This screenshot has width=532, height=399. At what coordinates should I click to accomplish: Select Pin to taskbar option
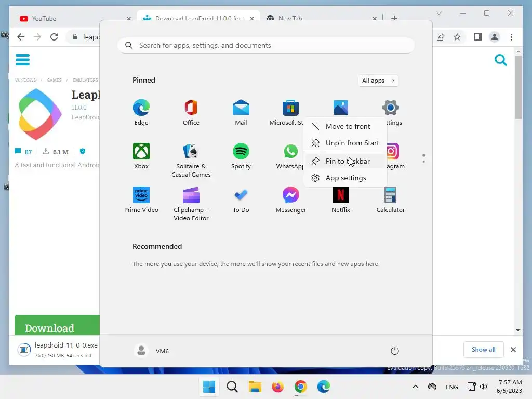pyautogui.click(x=345, y=161)
